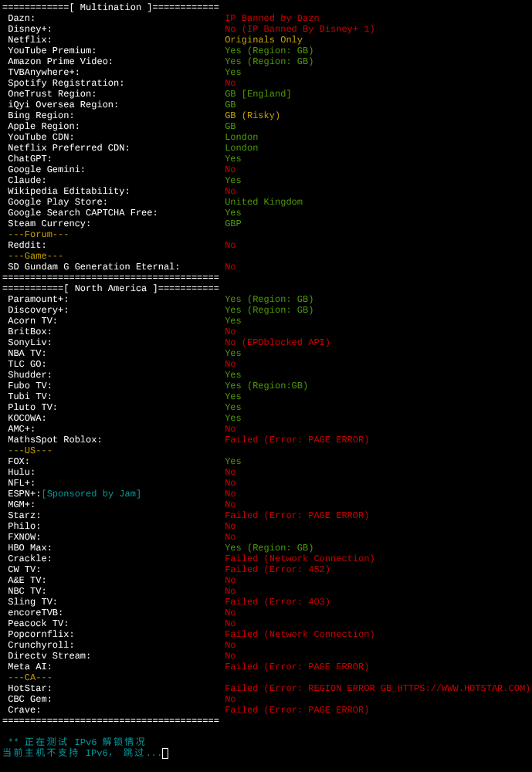Click 'GBP' Steam currency value
Image resolution: width=532 pixels, height=772 pixels.
click(x=233, y=224)
